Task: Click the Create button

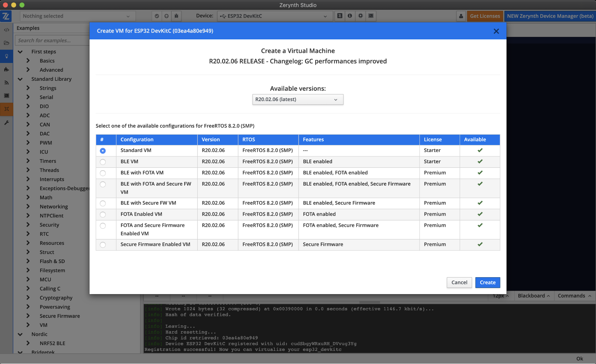Action: pos(487,282)
